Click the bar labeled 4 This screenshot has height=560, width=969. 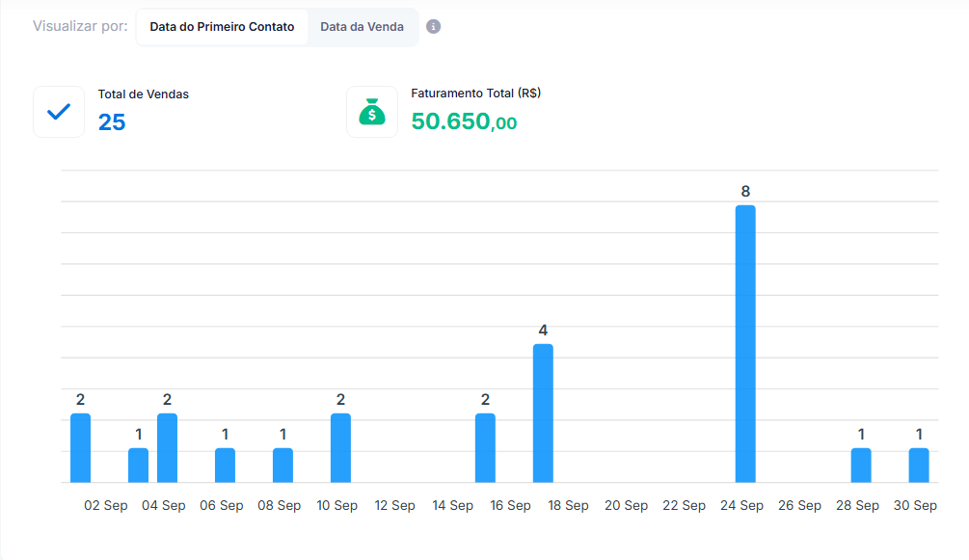tap(543, 413)
